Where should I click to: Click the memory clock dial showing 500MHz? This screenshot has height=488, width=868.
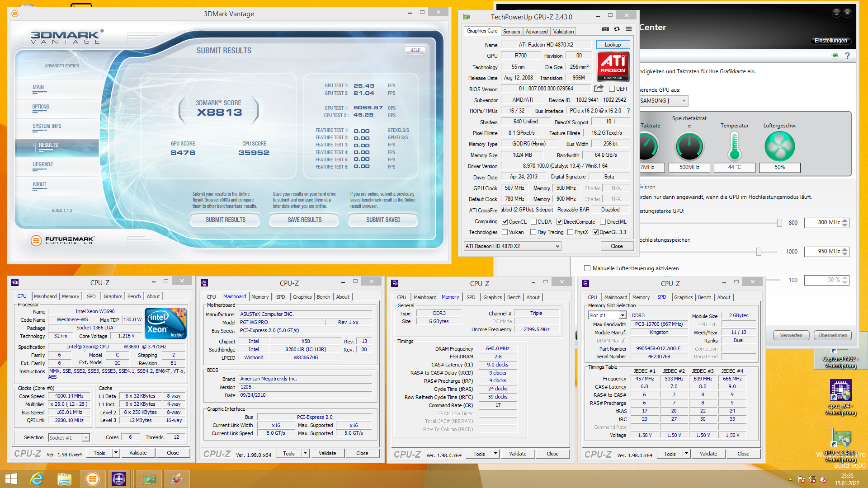689,146
